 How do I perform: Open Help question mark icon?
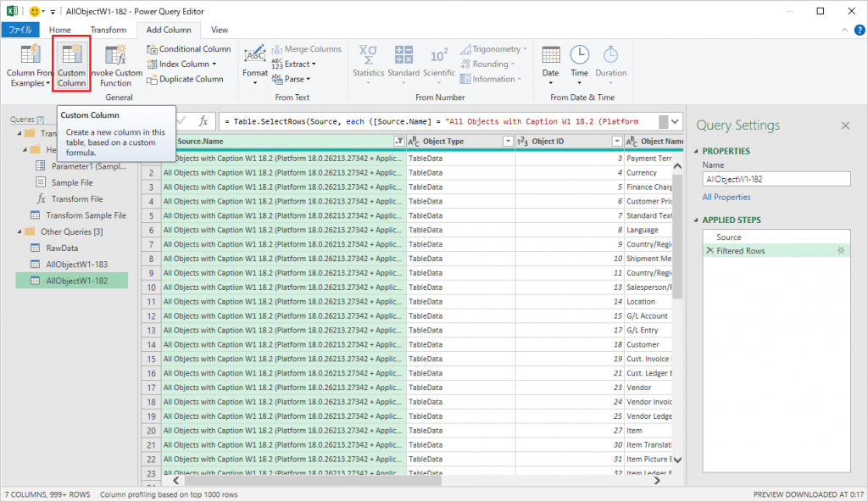click(860, 30)
